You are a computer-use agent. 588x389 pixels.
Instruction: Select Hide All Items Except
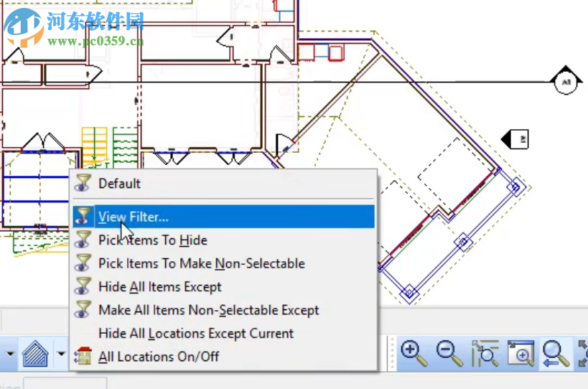point(223,286)
